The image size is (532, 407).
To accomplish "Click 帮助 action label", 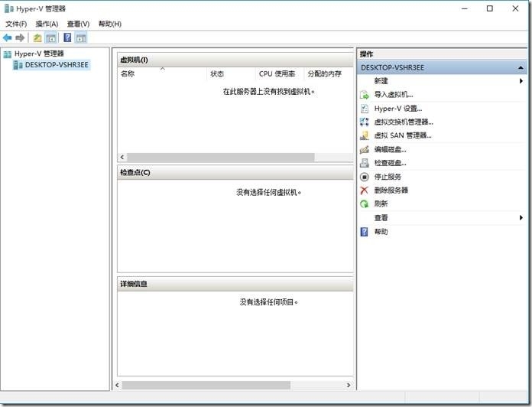I will point(381,232).
